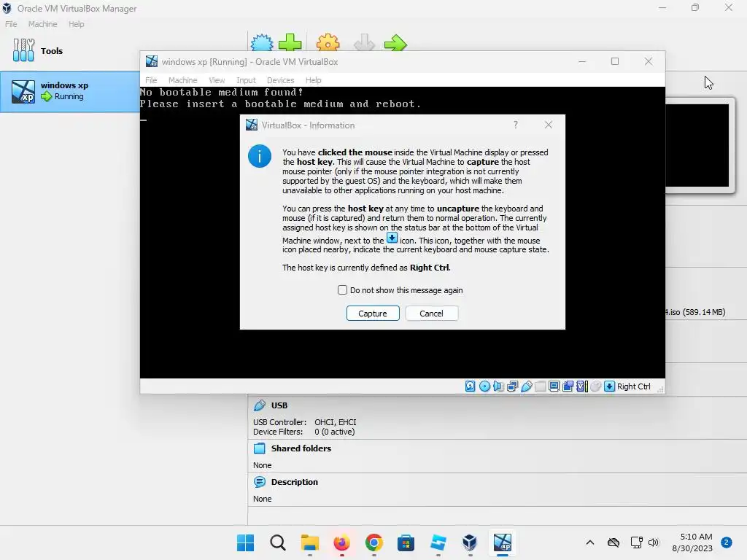Click the Right Ctrl host key label
Screen dimensions: 747x560
click(x=634, y=386)
